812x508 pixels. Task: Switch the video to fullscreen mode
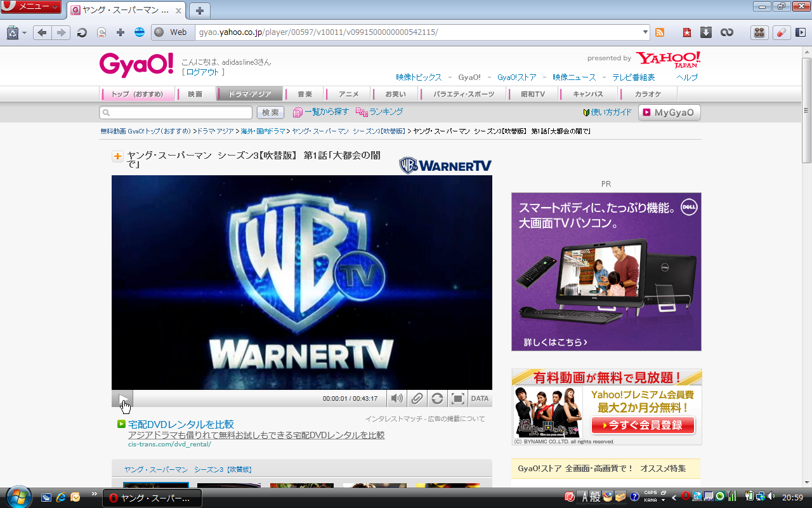457,399
